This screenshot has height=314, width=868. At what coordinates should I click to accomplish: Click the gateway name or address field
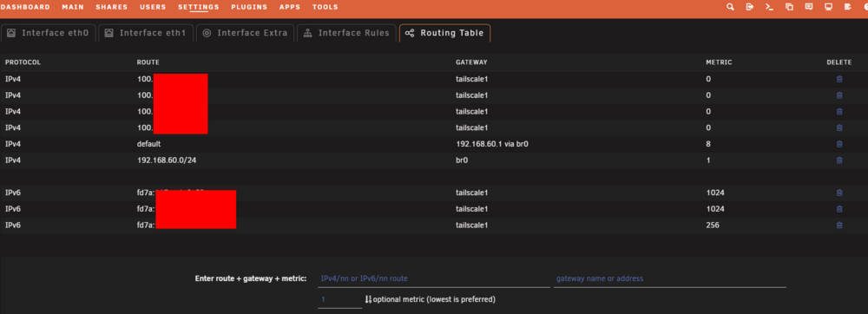click(670, 278)
